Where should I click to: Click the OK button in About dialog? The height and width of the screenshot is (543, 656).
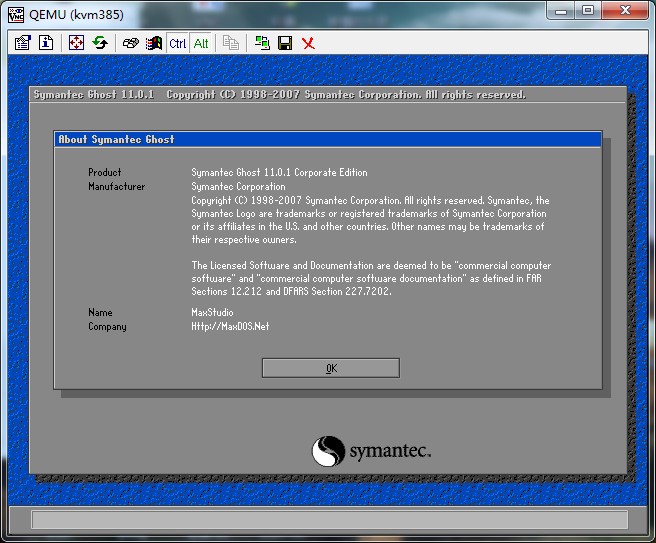coord(331,368)
